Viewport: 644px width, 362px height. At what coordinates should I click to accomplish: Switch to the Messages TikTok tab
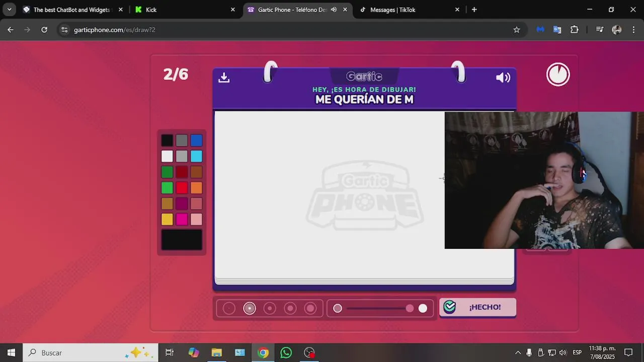pyautogui.click(x=409, y=10)
